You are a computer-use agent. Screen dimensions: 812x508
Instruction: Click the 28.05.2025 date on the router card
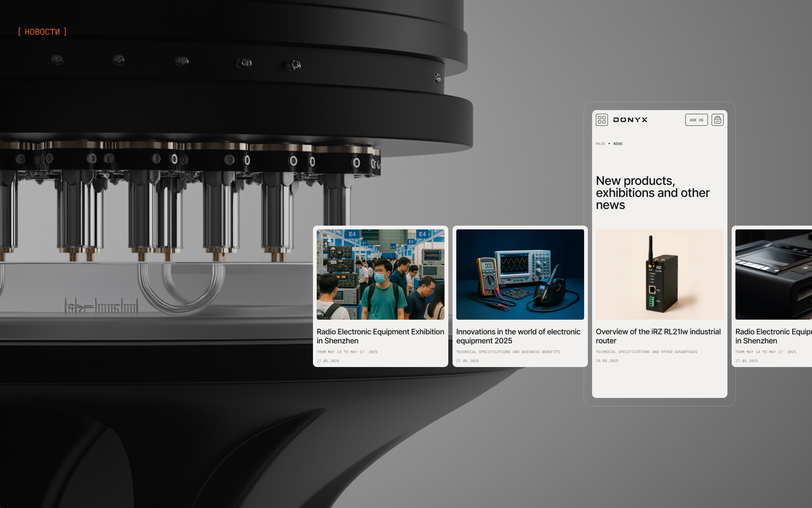[607, 361]
